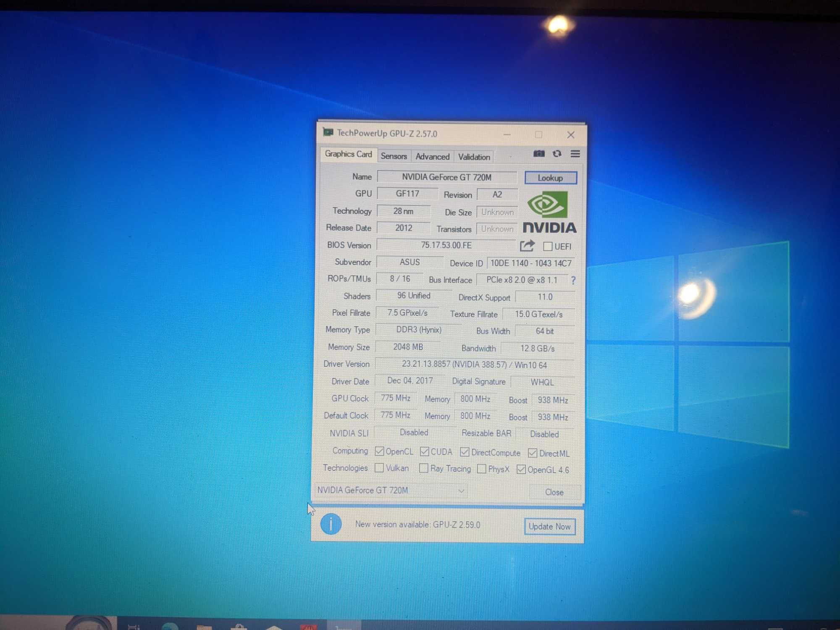Expand the NVIDIA GeForce GT 720M GPU dropdown
Screen dimensions: 840x630
[391, 490]
